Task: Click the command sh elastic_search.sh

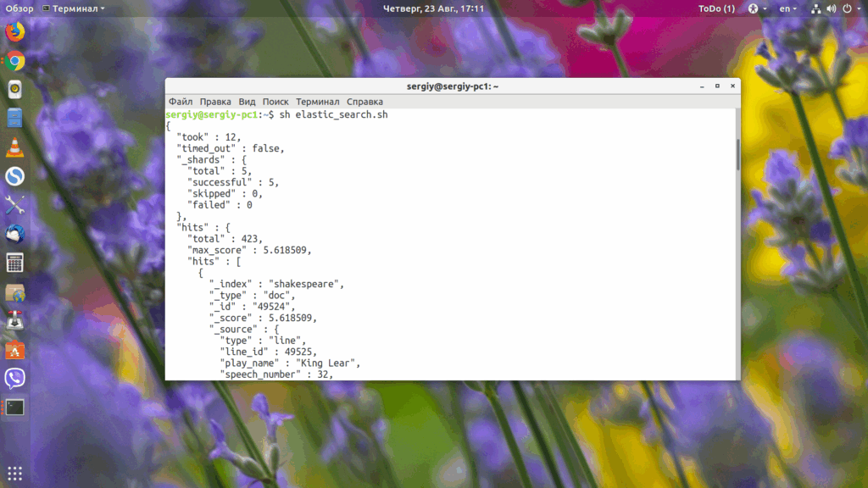Action: [x=333, y=114]
